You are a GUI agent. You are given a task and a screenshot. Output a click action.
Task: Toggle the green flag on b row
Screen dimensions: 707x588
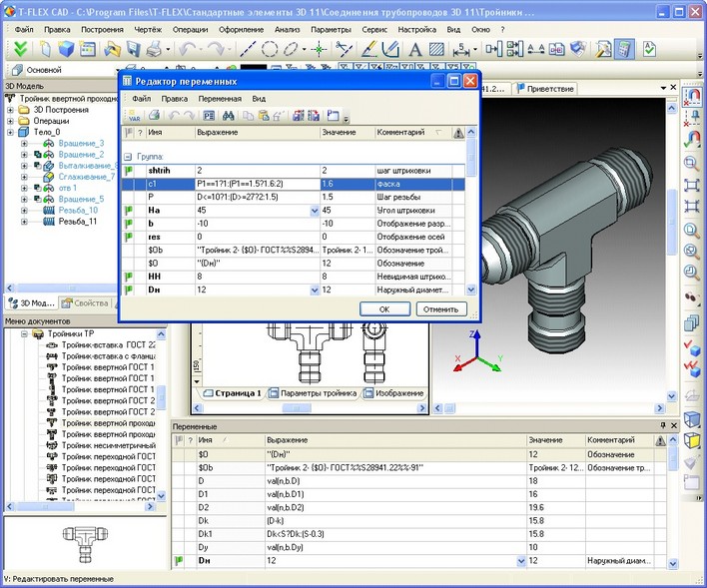[x=129, y=224]
